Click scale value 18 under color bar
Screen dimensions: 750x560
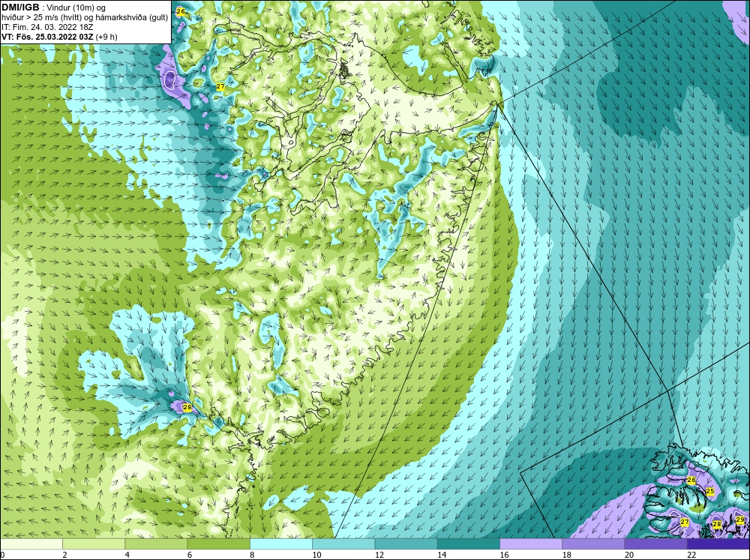(567, 555)
